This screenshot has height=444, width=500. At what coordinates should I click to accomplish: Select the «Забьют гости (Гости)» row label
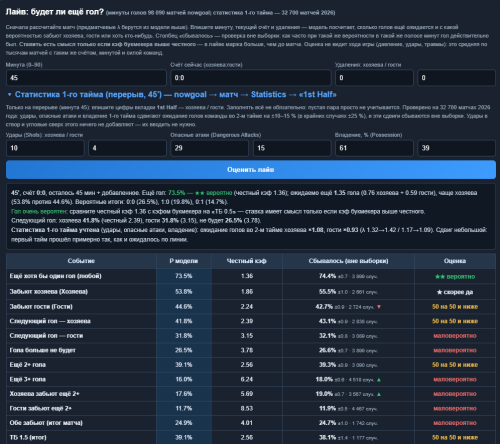[x=41, y=306]
